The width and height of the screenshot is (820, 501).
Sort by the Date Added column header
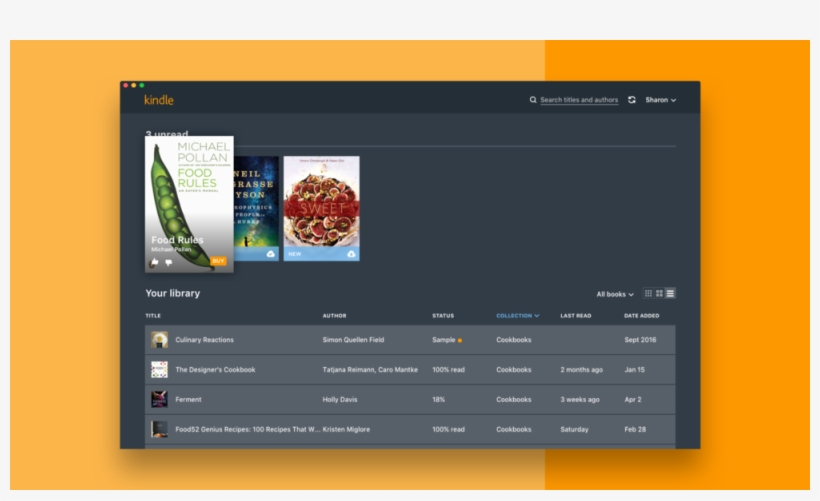pyautogui.click(x=642, y=315)
